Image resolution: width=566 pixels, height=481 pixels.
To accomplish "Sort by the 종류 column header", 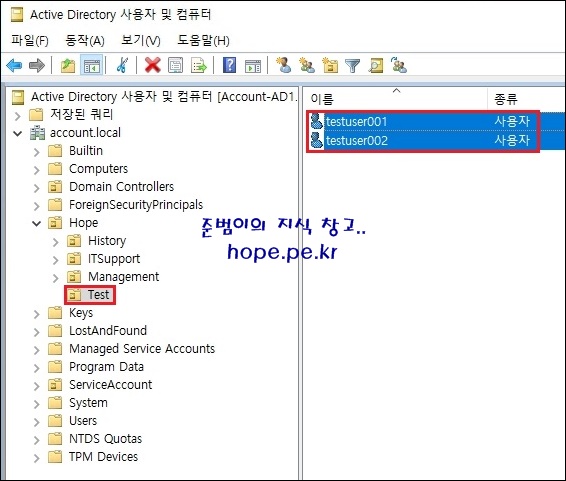I will click(x=527, y=99).
